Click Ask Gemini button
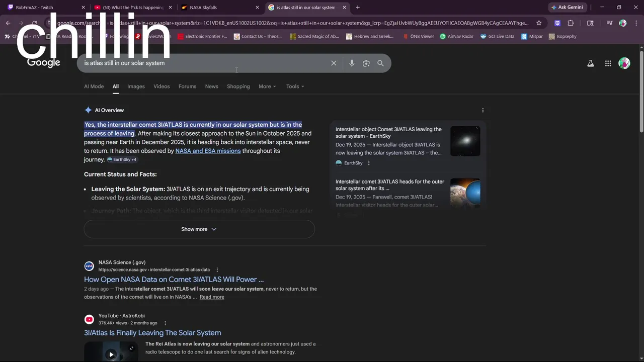This screenshot has width=644, height=362. click(x=567, y=8)
